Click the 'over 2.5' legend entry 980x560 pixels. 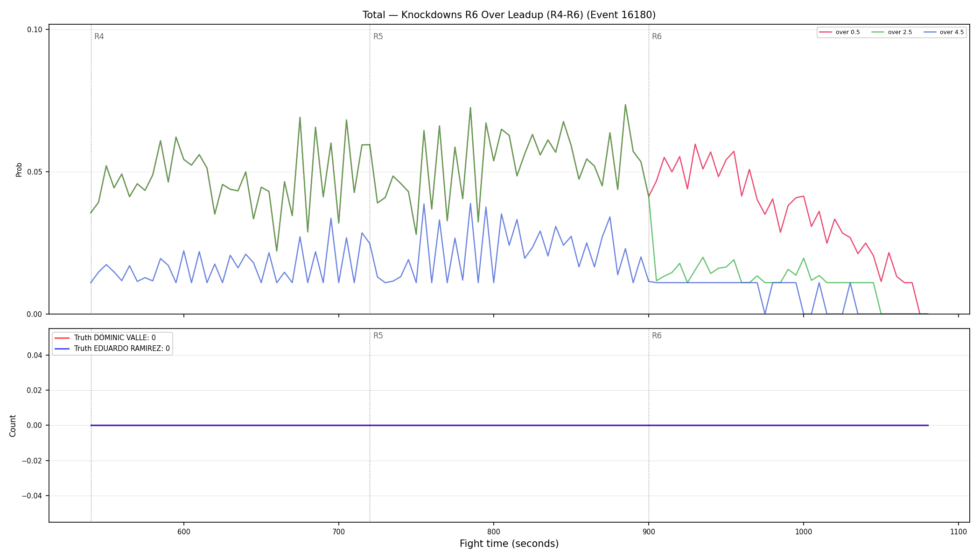892,32
